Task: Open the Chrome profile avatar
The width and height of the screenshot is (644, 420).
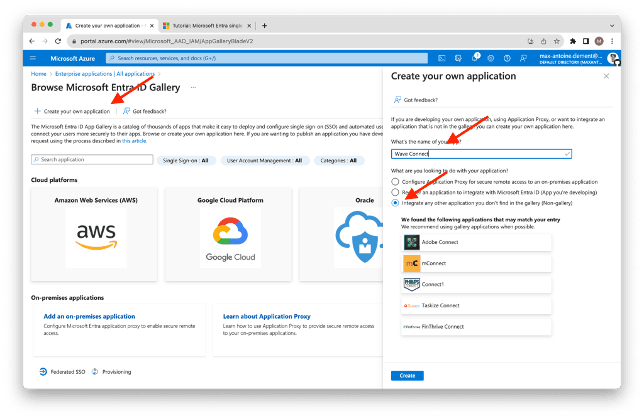Action: point(599,41)
